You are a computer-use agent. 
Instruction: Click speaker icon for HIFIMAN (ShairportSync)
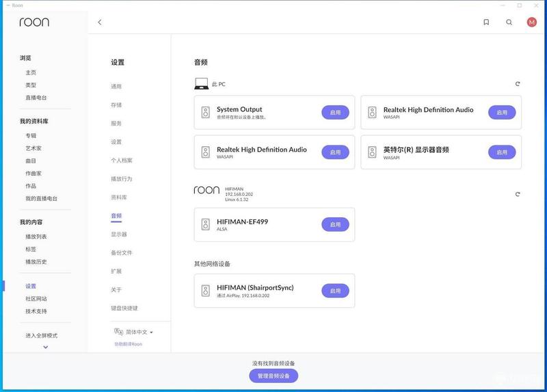coord(206,291)
